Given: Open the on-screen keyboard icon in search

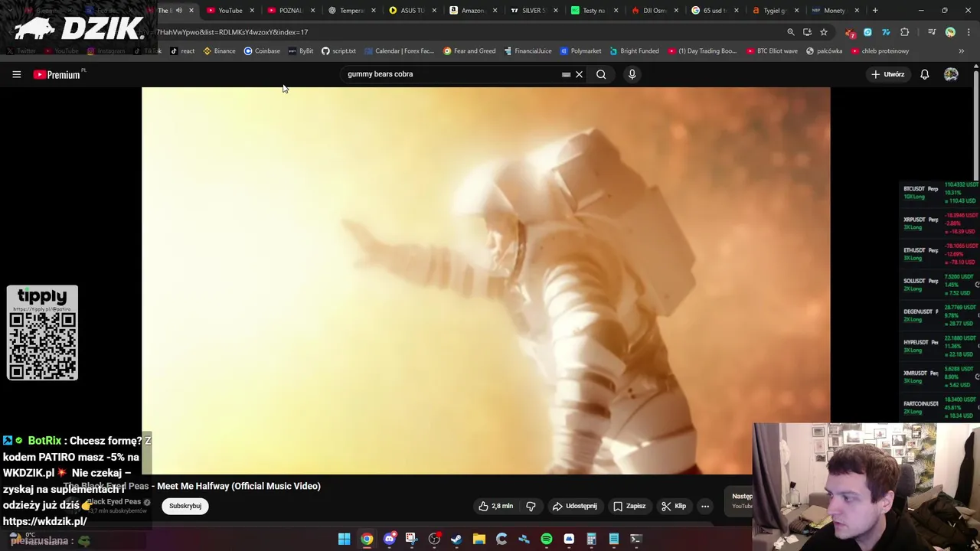Looking at the screenshot, I should tap(566, 74).
